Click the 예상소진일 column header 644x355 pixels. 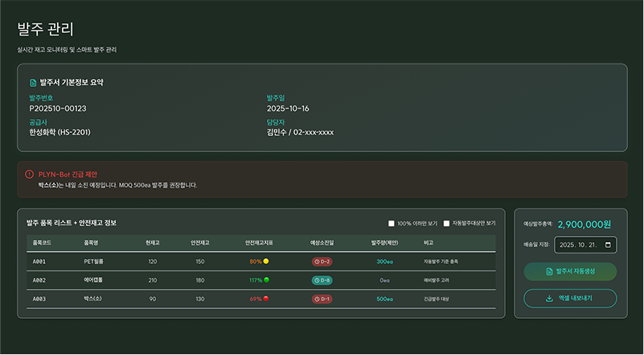point(322,242)
